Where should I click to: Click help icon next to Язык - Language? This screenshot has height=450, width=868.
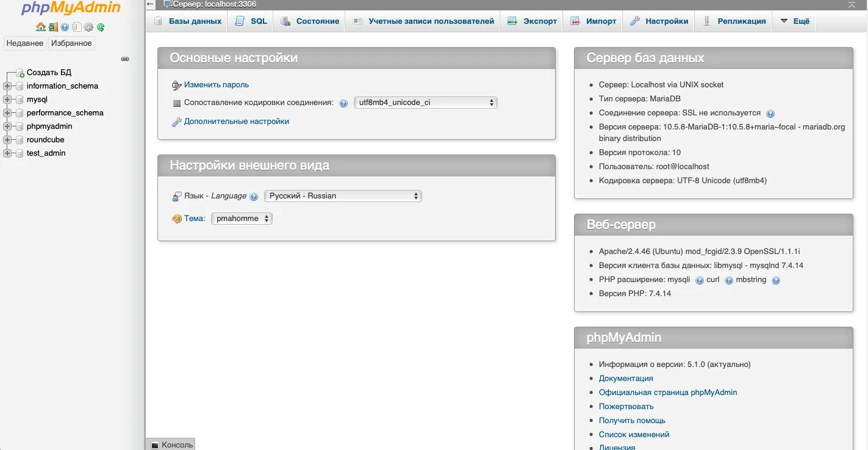[254, 197]
